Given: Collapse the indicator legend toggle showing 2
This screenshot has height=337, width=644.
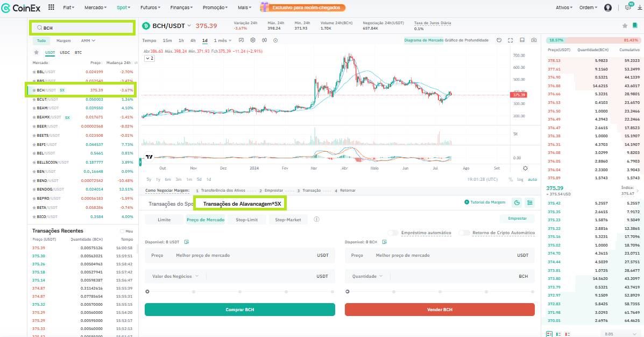Looking at the screenshot, I should pos(150,58).
